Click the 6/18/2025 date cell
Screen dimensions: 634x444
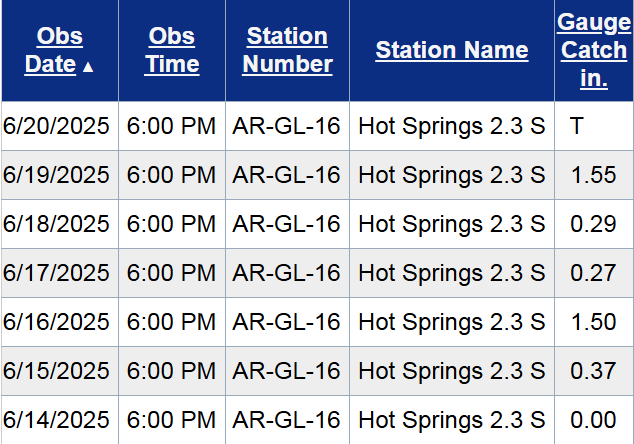[x=56, y=224]
